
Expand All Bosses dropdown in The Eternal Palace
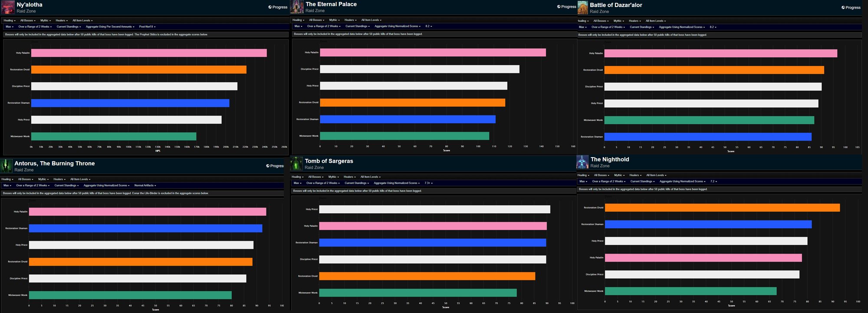(316, 20)
